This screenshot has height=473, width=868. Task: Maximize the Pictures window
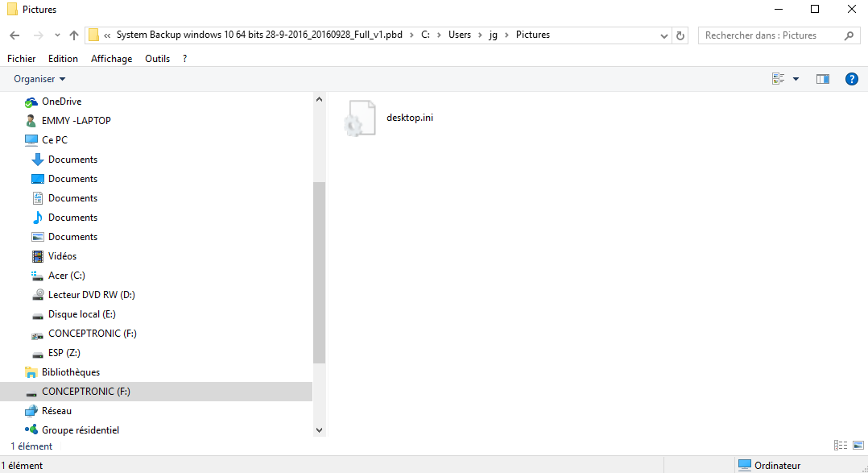(x=815, y=9)
